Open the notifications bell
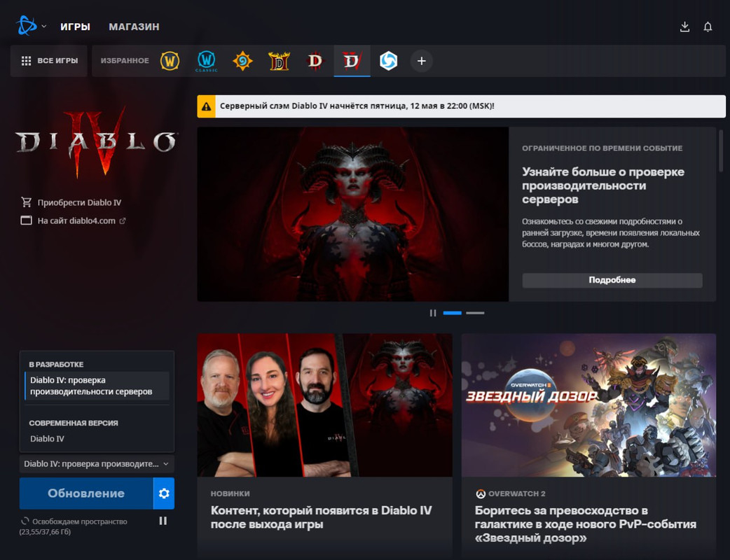Screen dimensions: 730x560 tap(708, 27)
